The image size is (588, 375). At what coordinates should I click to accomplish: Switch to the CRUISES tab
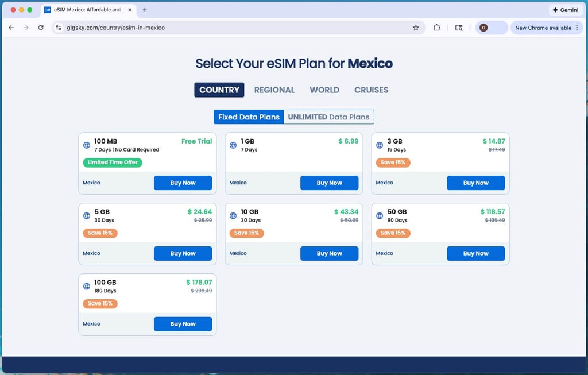tap(372, 90)
